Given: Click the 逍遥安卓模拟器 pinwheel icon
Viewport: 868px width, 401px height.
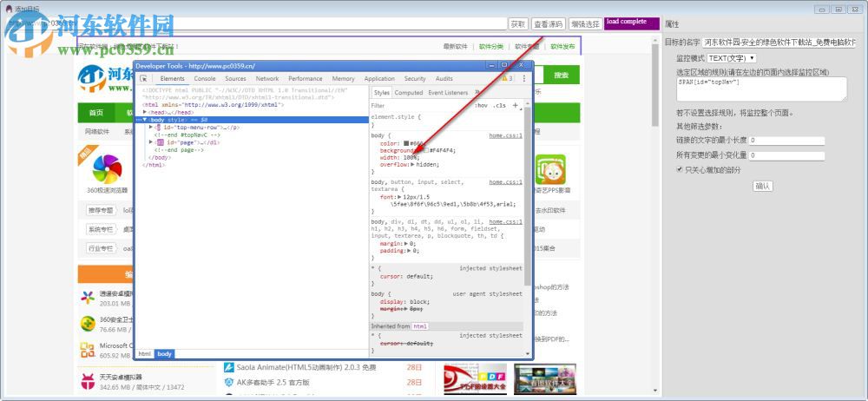Looking at the screenshot, I should click(88, 298).
